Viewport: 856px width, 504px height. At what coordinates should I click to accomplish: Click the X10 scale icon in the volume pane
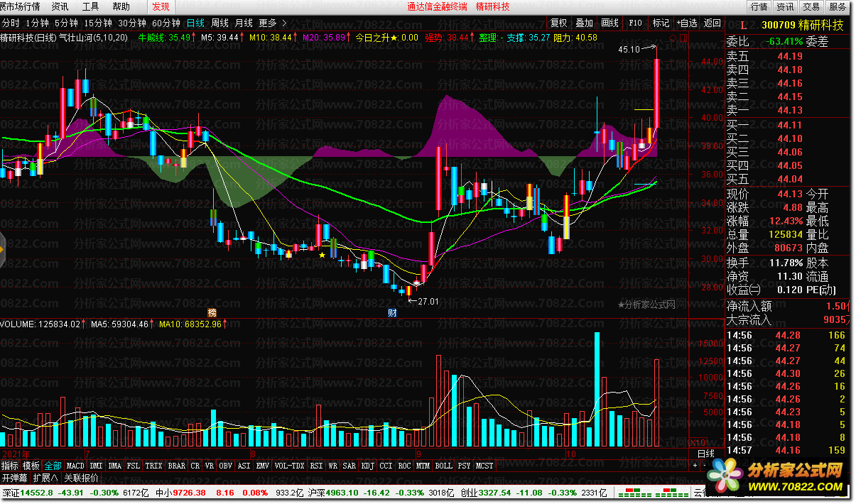coord(698,442)
